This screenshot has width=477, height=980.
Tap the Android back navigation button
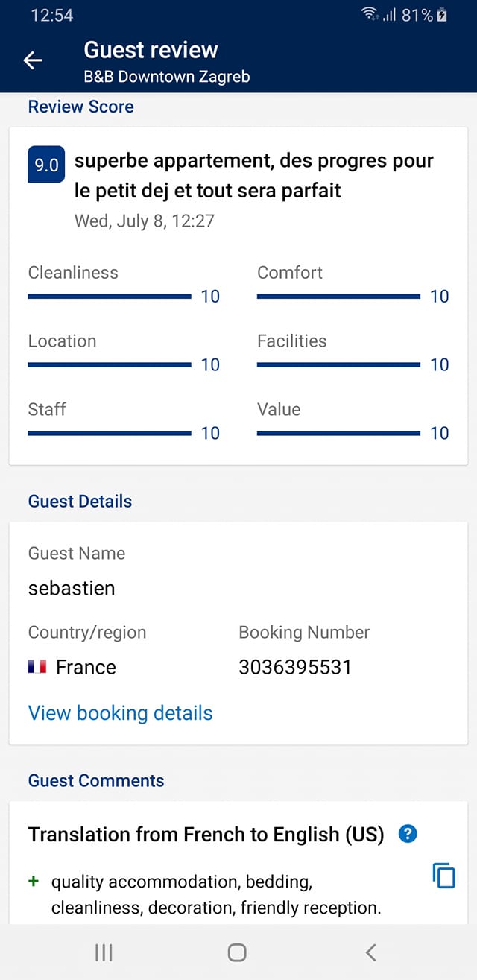pos(370,952)
